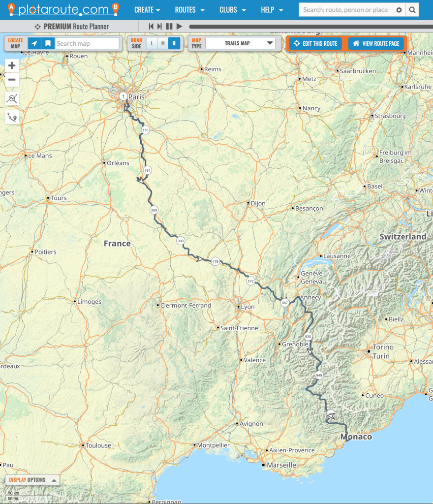This screenshot has width=433, height=504.
Task: Set road side to M
Action: [162, 43]
